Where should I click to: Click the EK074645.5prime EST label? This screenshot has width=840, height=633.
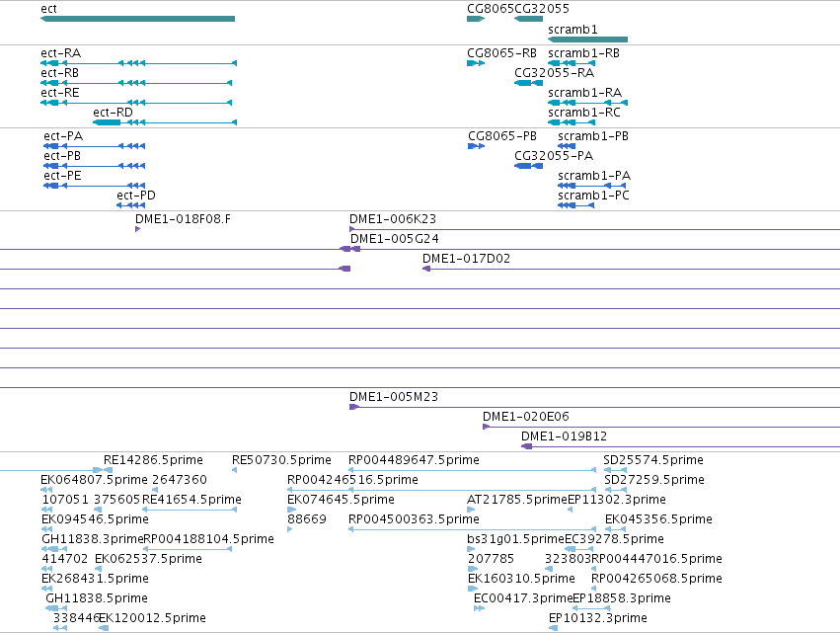coord(341,500)
